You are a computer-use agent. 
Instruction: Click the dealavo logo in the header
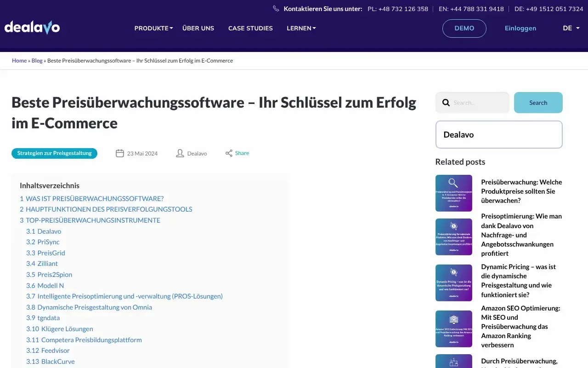32,27
